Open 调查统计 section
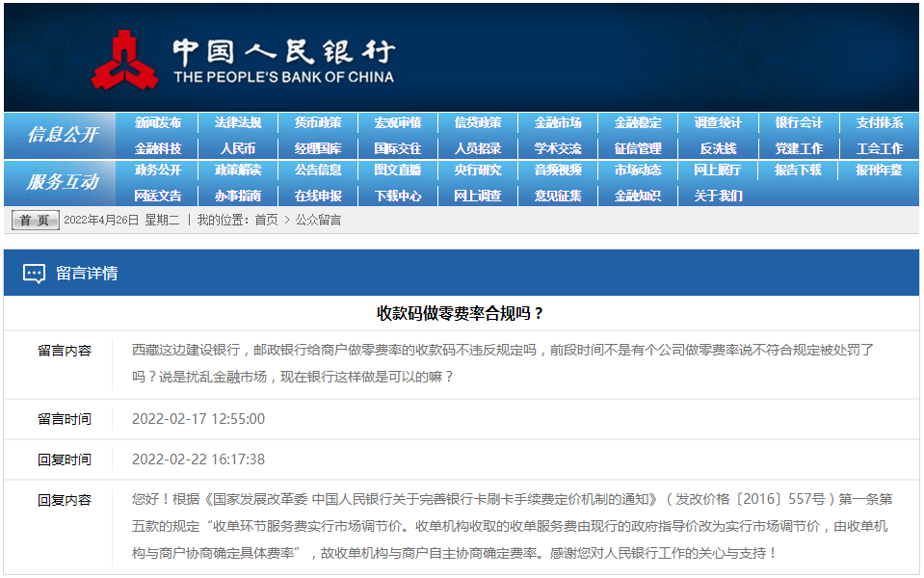The height and width of the screenshot is (578, 924). pos(718,122)
